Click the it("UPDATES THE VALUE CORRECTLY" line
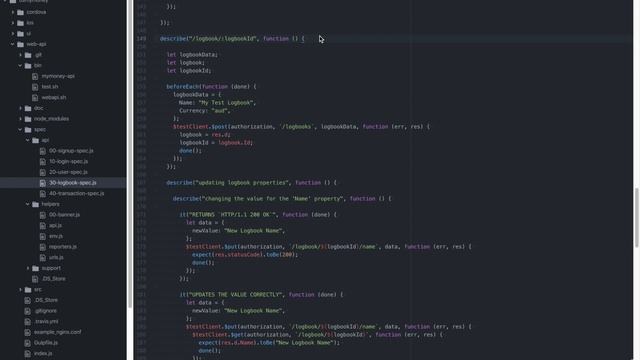 (261, 295)
